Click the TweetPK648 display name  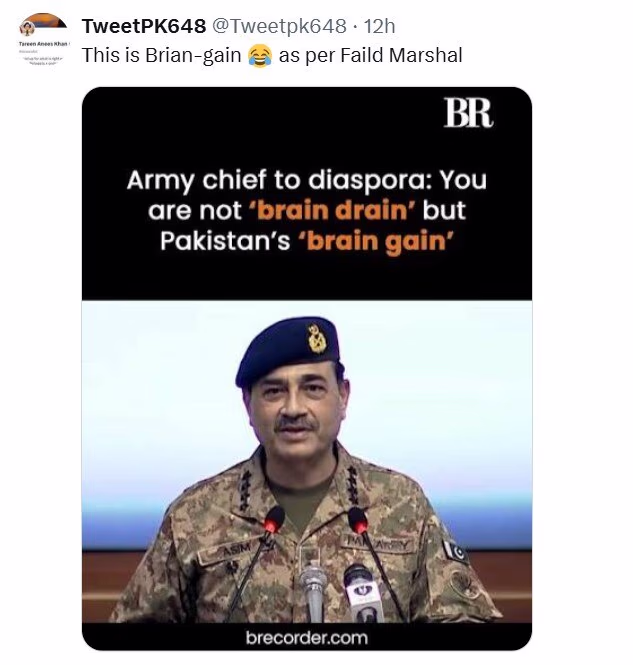point(144,26)
